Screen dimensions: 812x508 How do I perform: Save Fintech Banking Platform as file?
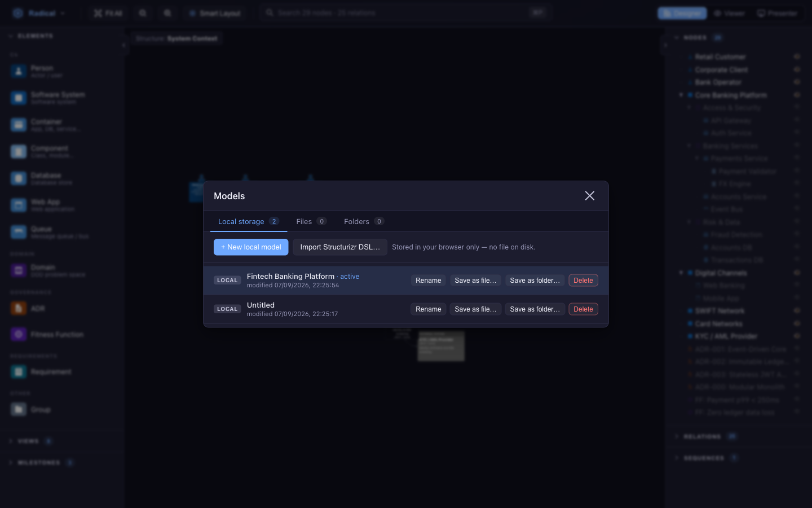[475, 281]
